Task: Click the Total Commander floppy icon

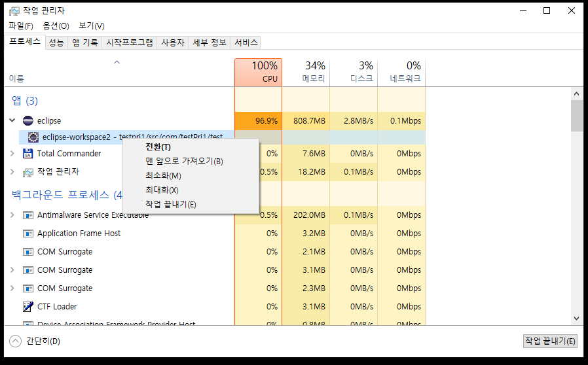Action: pyautogui.click(x=28, y=153)
